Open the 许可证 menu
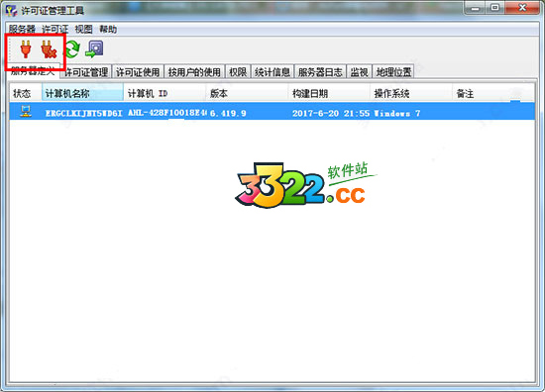Screen dimensions: 545x392 click(54, 29)
